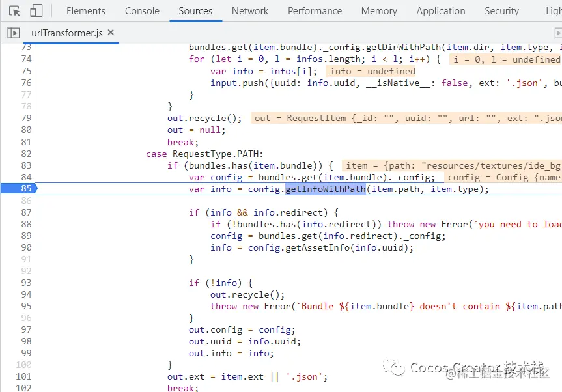Screen dimensions: 562x392
Task: Click the highlighted getInfoWithPath method
Action: click(326, 189)
